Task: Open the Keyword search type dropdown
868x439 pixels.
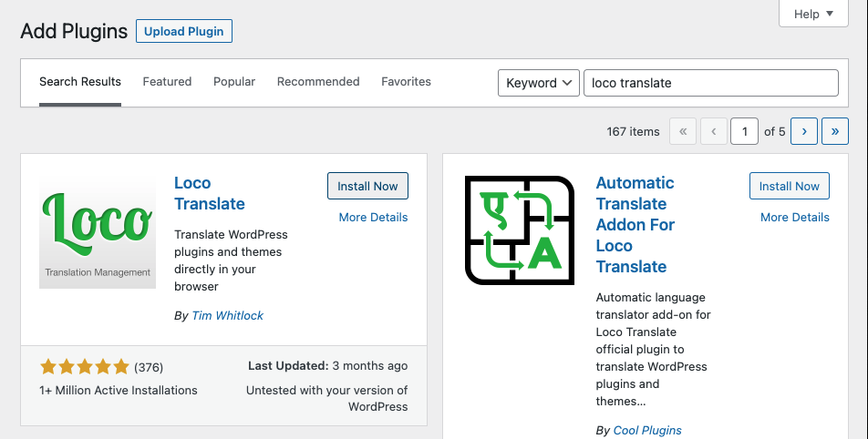Action: pos(538,83)
